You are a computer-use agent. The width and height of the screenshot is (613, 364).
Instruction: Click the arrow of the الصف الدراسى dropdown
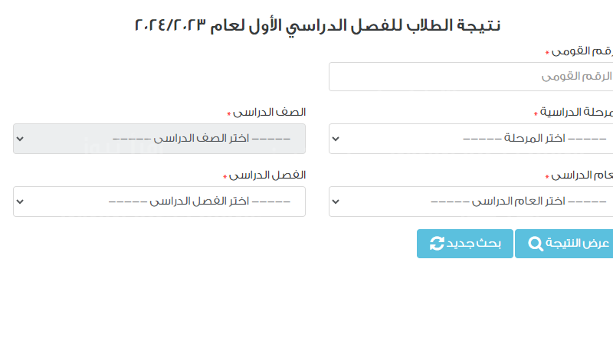pyautogui.click(x=20, y=139)
